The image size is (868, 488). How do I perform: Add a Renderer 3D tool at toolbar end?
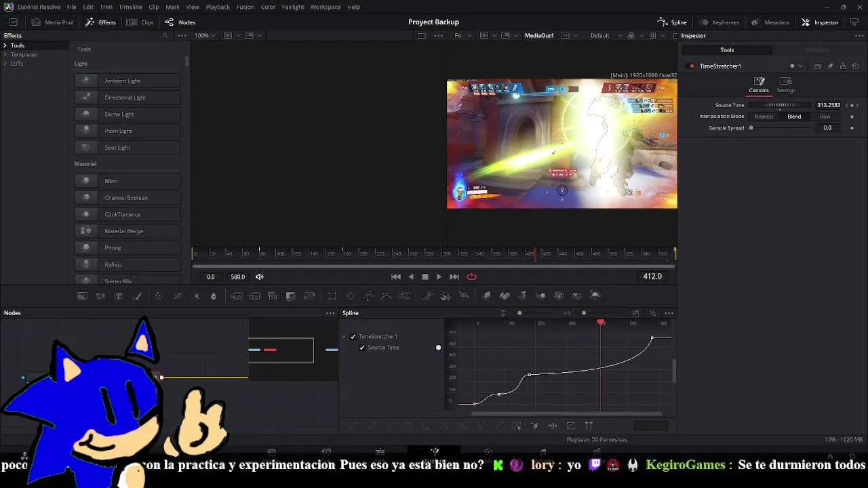[x=595, y=296]
